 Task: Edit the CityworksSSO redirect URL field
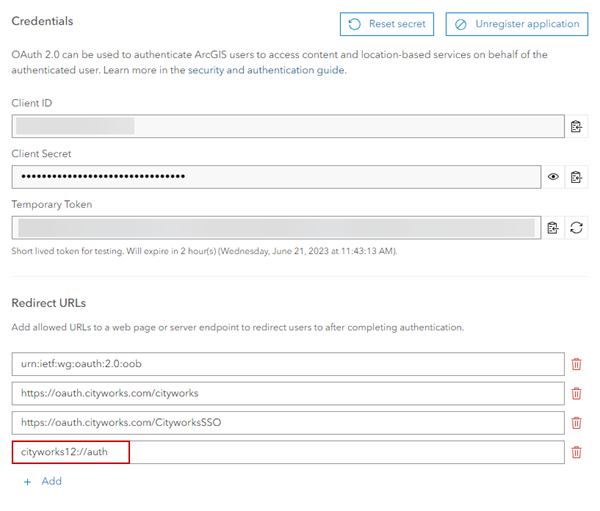click(287, 422)
